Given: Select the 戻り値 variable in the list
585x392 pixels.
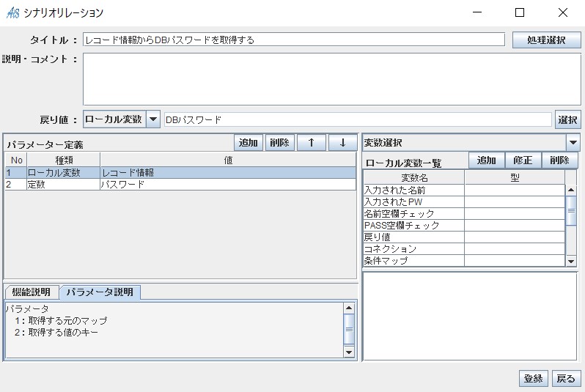Looking at the screenshot, I should coord(414,237).
